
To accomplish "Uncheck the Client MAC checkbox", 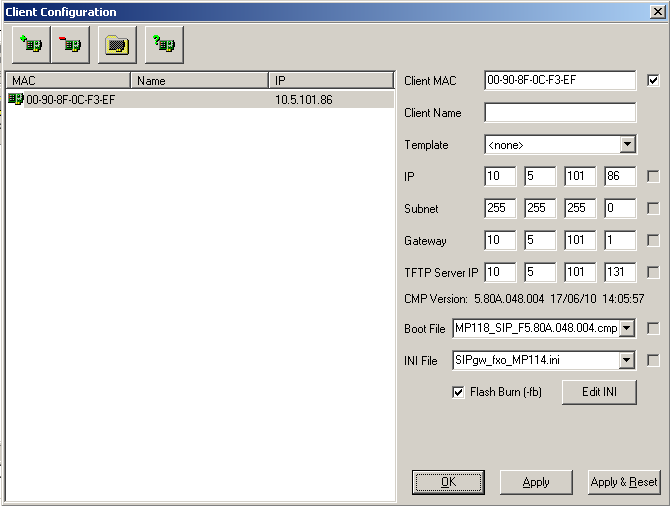I will (654, 81).
